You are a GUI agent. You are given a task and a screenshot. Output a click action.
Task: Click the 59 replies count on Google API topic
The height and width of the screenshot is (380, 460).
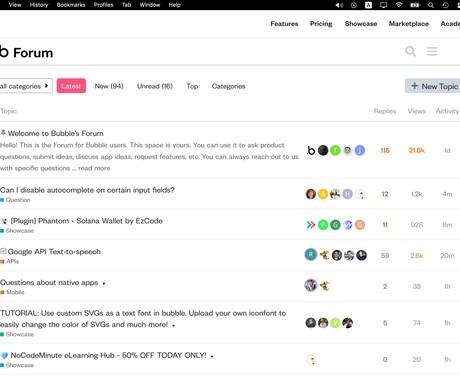[385, 255]
